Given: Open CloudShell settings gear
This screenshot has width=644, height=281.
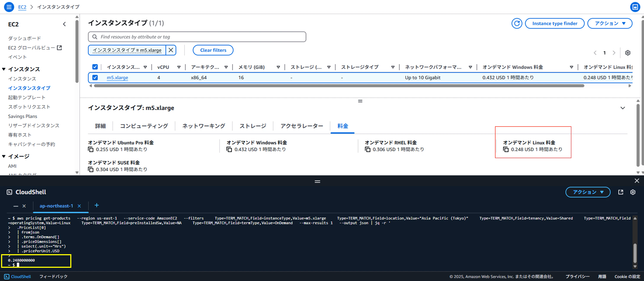Looking at the screenshot, I should pos(633,192).
